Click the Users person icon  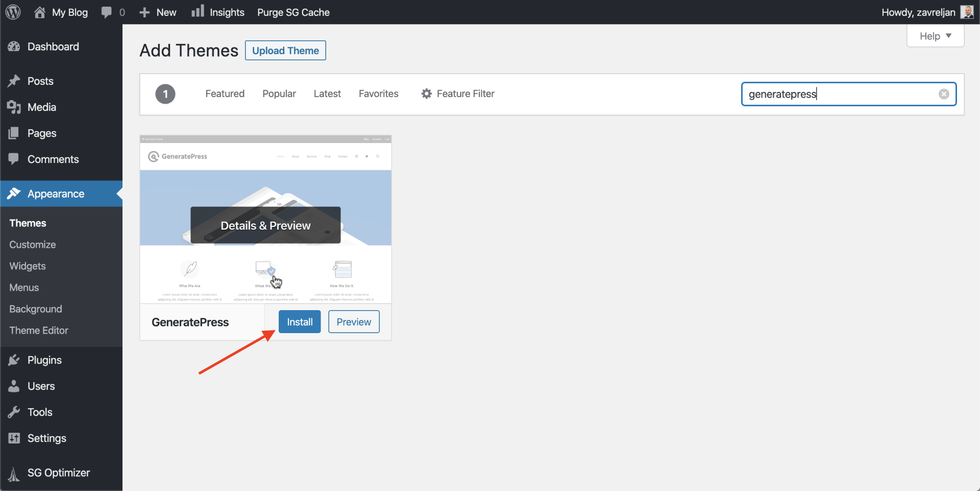[x=14, y=386]
